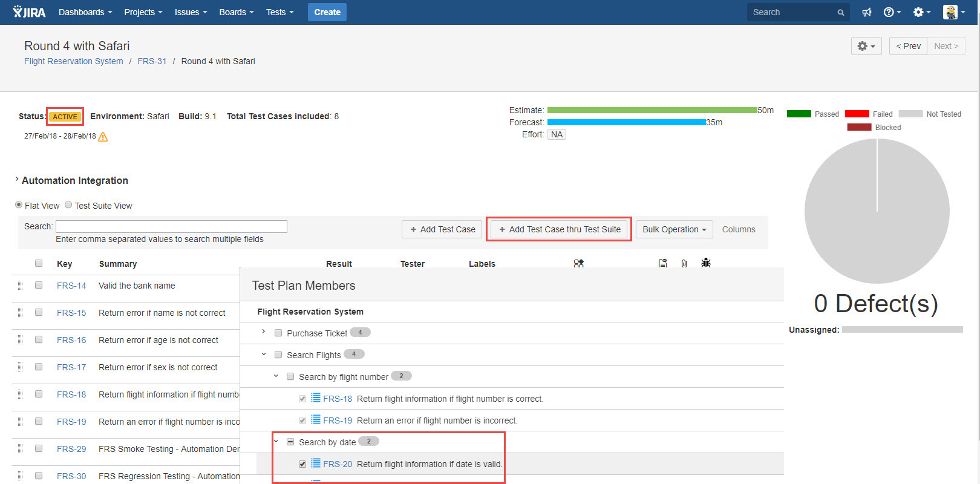Open the FRS-31 breadcrumb link
The height and width of the screenshot is (484, 980).
152,61
